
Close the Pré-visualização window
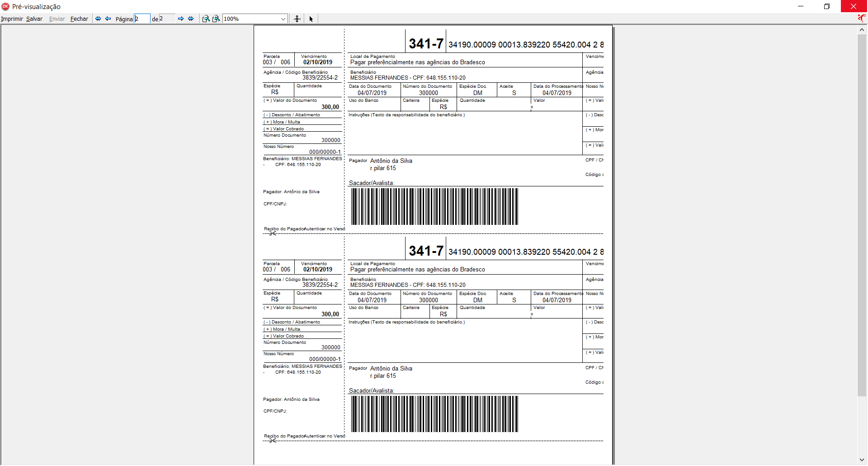click(x=854, y=6)
